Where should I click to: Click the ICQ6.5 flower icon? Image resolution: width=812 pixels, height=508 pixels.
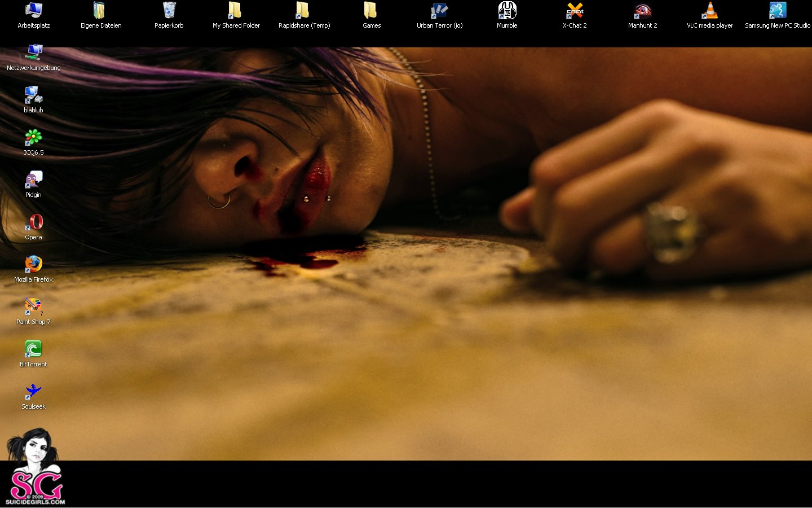pyautogui.click(x=33, y=138)
